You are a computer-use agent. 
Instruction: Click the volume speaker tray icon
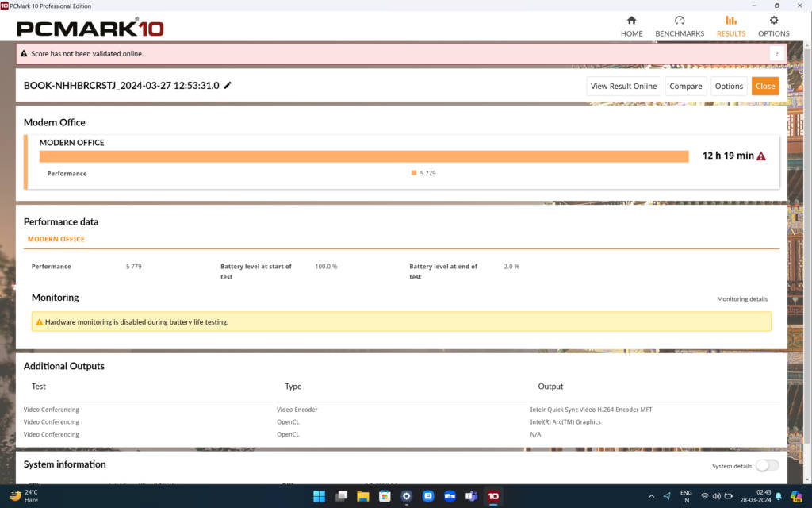point(716,496)
